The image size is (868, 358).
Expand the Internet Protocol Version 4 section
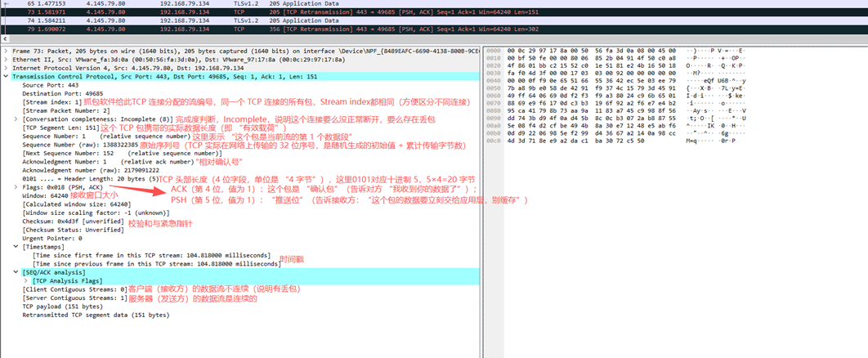[x=7, y=68]
